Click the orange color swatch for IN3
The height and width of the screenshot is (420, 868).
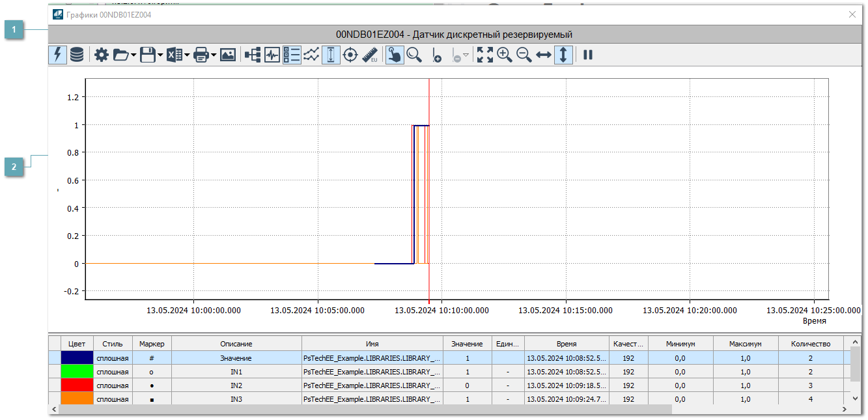click(77, 399)
